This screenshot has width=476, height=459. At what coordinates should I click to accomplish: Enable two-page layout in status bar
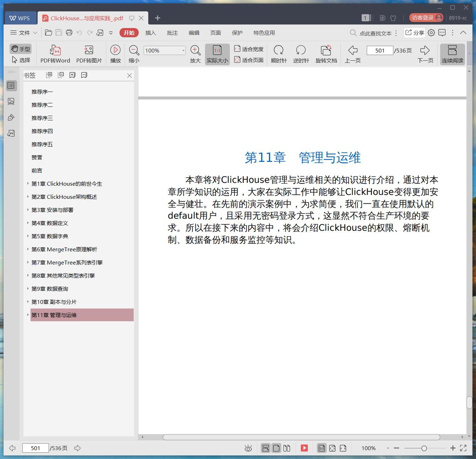[287, 448]
